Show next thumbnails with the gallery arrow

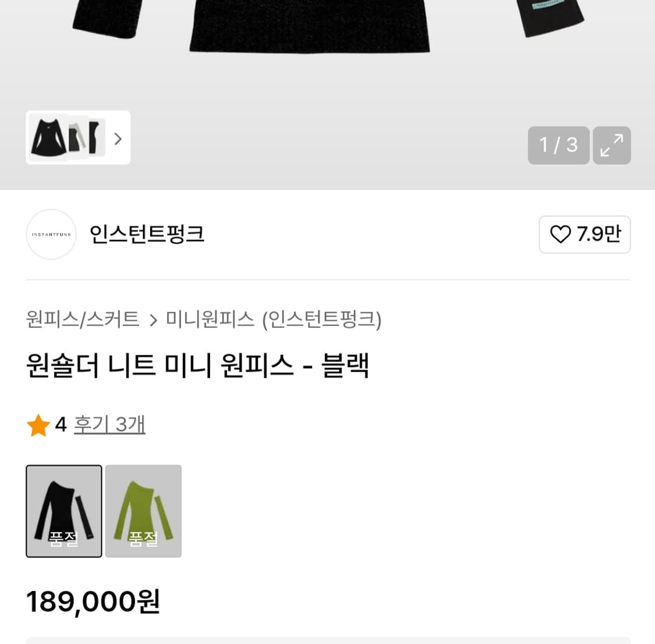tap(118, 139)
